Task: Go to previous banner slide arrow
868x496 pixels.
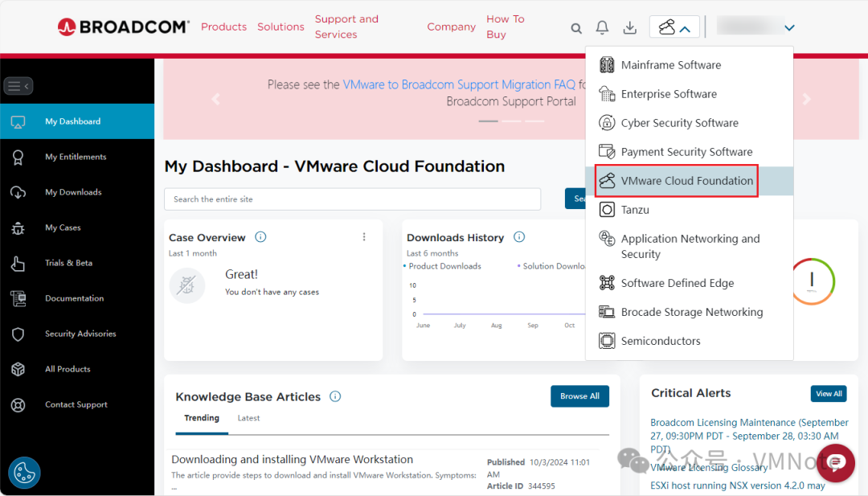Action: coord(215,100)
